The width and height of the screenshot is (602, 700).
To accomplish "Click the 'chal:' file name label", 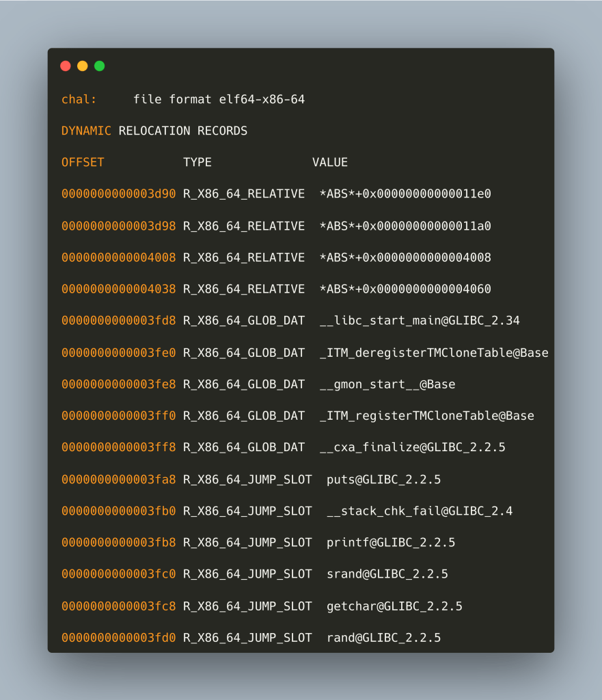I will click(x=79, y=100).
